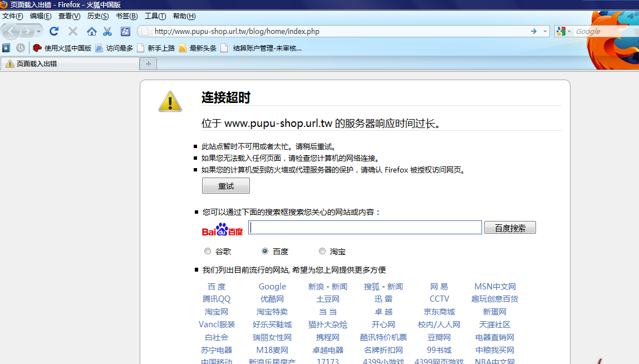The height and width of the screenshot is (364, 639).
Task: Click the Back navigation arrow
Action: pos(12,31)
